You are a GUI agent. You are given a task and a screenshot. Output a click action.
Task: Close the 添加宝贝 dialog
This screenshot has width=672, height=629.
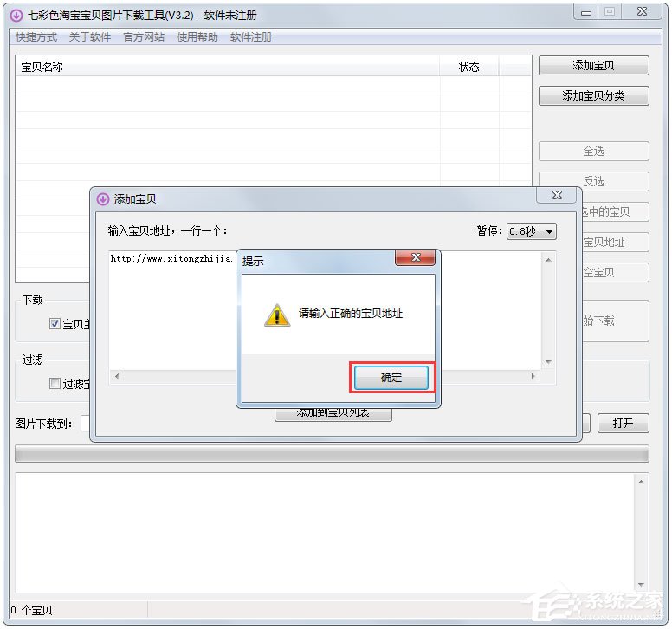(x=557, y=195)
